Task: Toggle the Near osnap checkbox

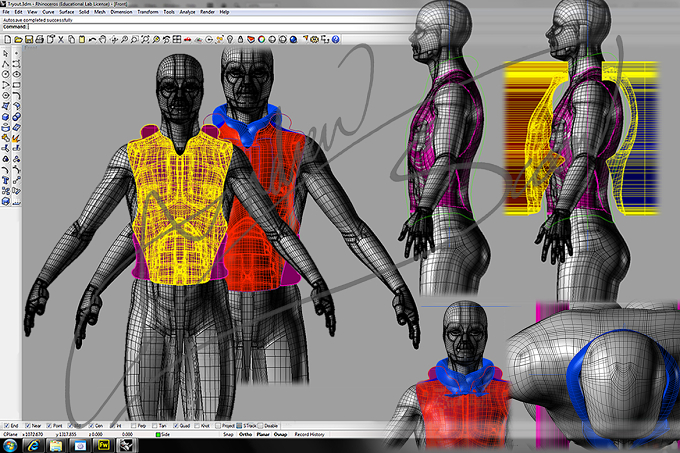Action: pyautogui.click(x=28, y=426)
